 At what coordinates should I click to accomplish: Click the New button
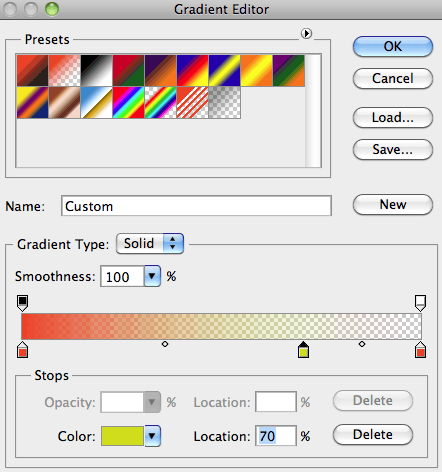(393, 204)
